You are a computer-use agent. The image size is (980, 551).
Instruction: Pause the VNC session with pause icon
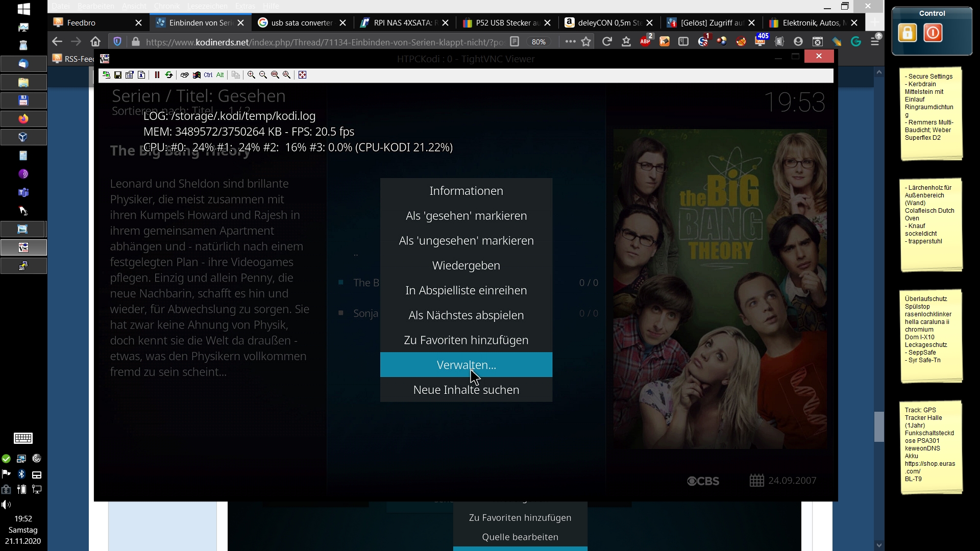(157, 75)
